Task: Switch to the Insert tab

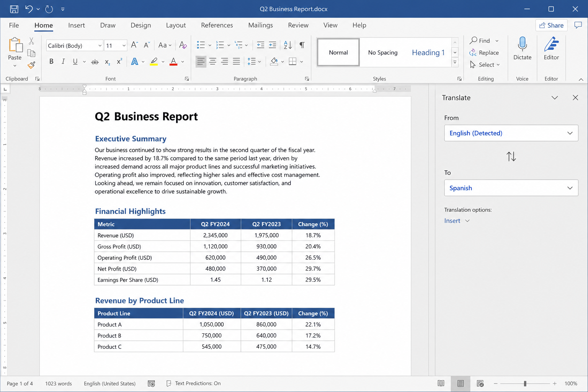Action: point(77,25)
